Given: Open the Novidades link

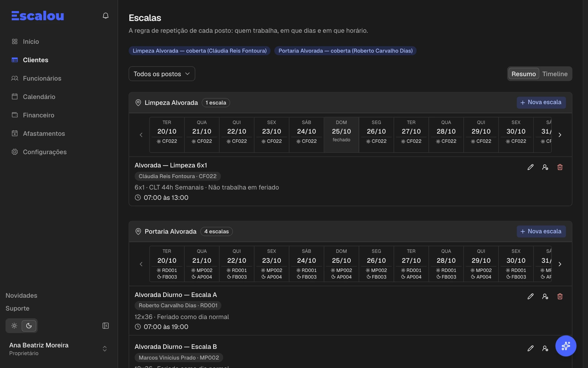Looking at the screenshot, I should tap(21, 296).
